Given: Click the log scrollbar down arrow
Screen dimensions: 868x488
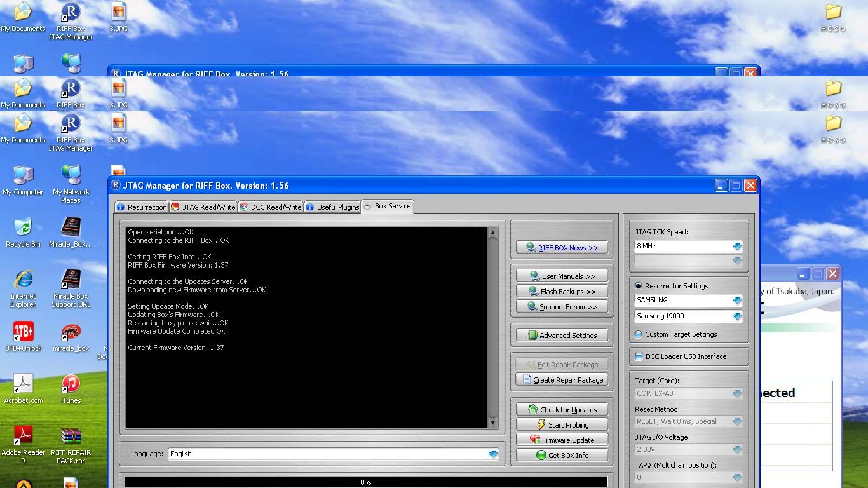Looking at the screenshot, I should pyautogui.click(x=492, y=423).
